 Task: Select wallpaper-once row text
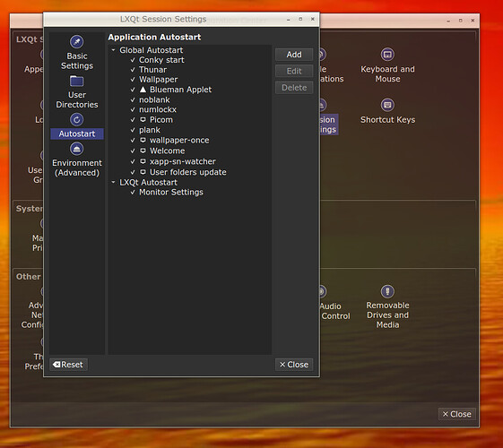pos(179,141)
